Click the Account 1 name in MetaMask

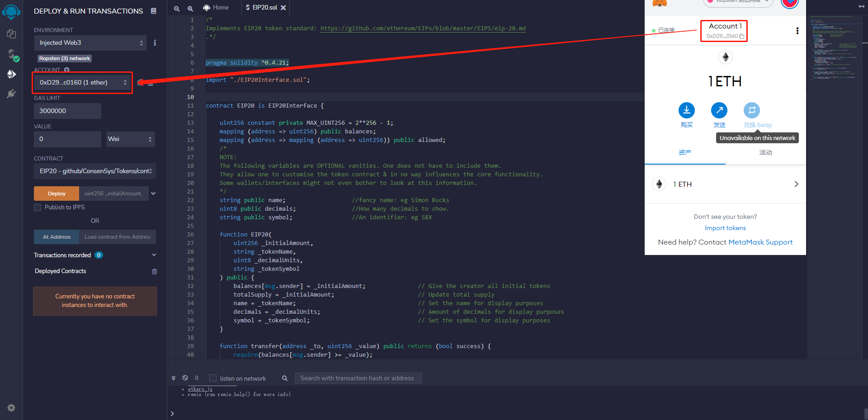[725, 26]
